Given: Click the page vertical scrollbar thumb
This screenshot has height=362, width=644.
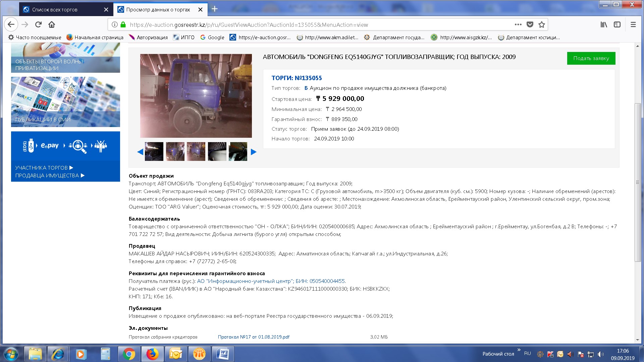Looking at the screenshot, I should [638, 183].
